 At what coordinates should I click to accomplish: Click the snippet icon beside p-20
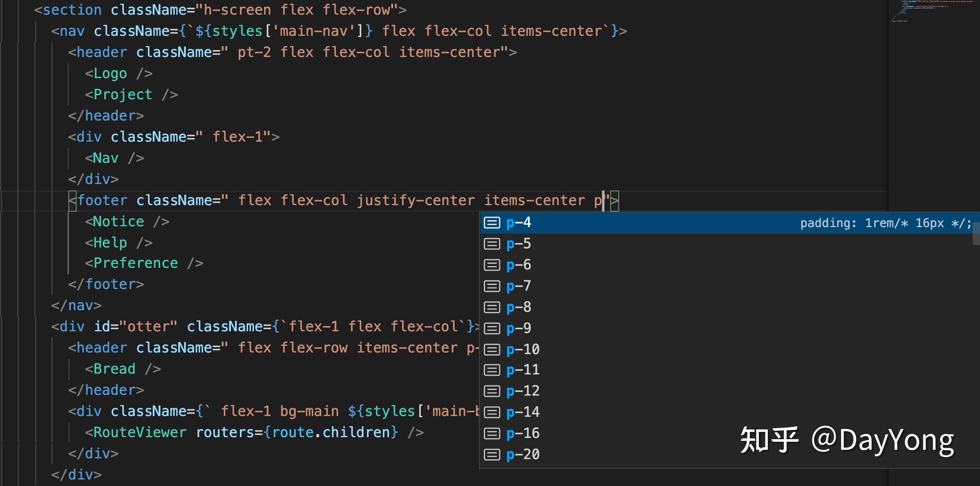492,454
